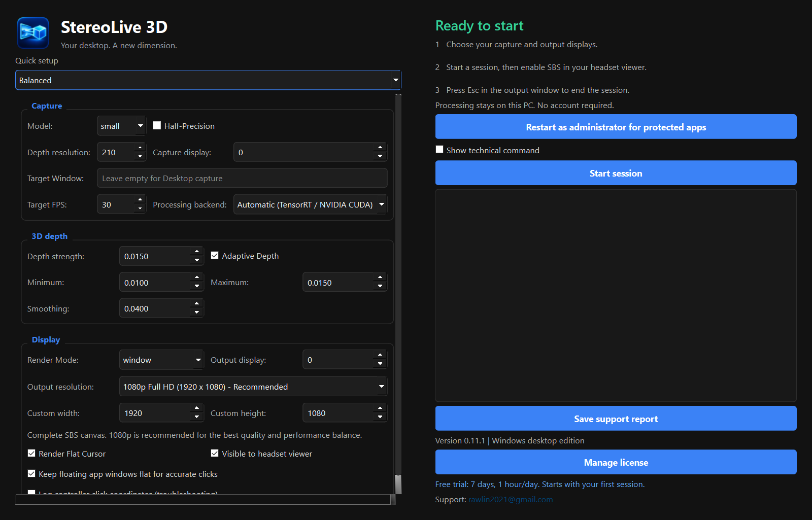Viewport: 812px width, 520px height.
Task: Click Restart as administrator for protected apps
Action: [x=616, y=127]
